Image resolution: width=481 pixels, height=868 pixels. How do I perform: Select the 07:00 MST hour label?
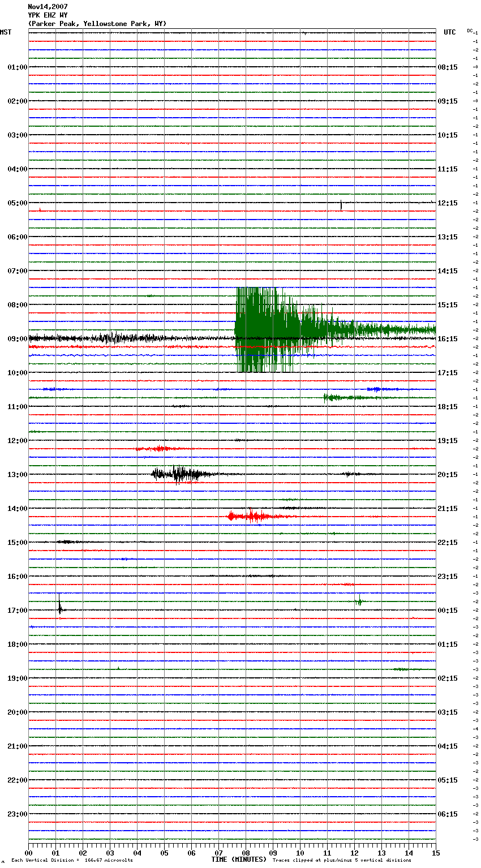point(17,271)
